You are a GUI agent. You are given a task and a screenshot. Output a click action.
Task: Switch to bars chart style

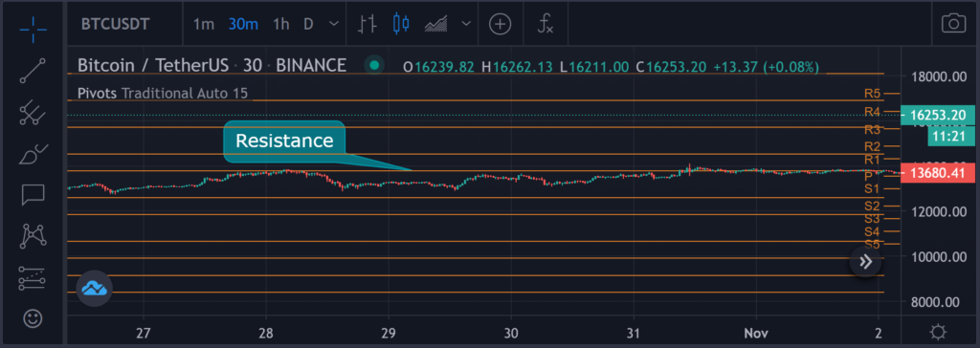tap(367, 24)
